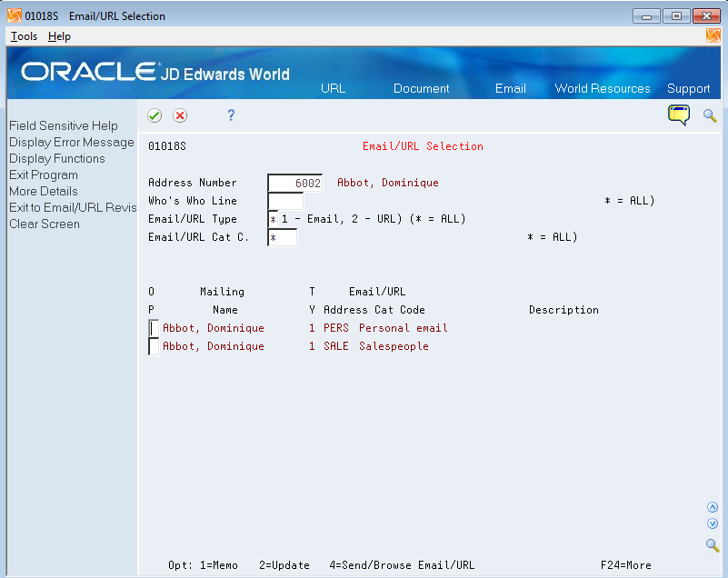Click the Who's Who Line field
This screenshot has height=578, width=728.
(x=285, y=201)
